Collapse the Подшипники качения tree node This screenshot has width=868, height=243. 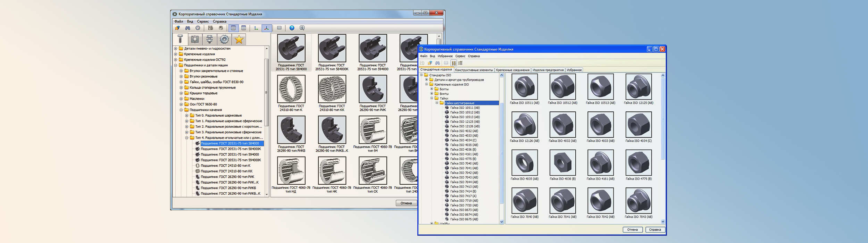click(181, 110)
